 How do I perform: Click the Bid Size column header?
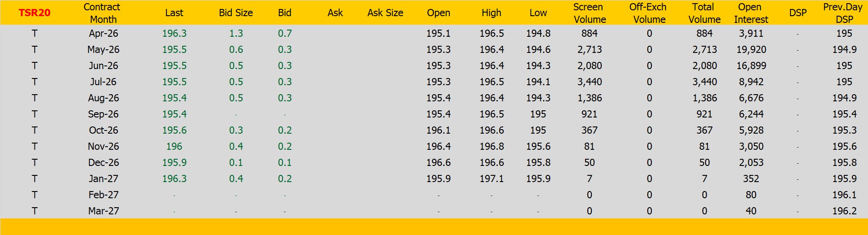coord(236,13)
